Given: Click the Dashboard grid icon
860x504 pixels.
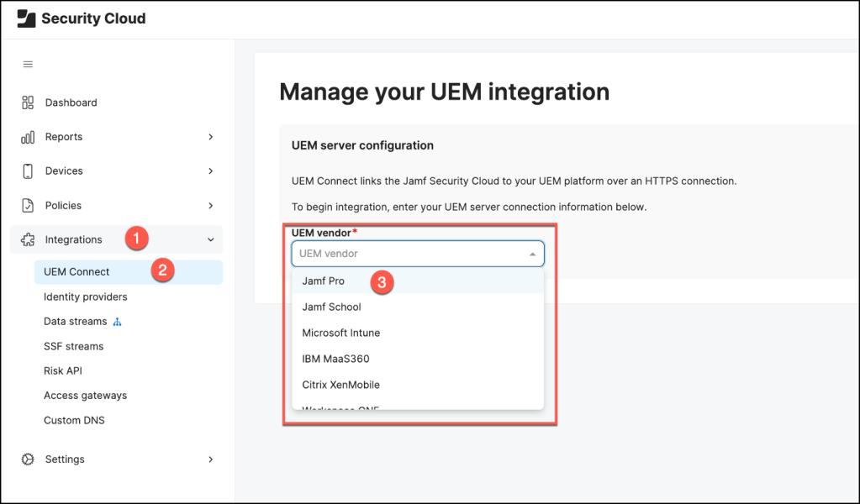Looking at the screenshot, I should pyautogui.click(x=28, y=102).
